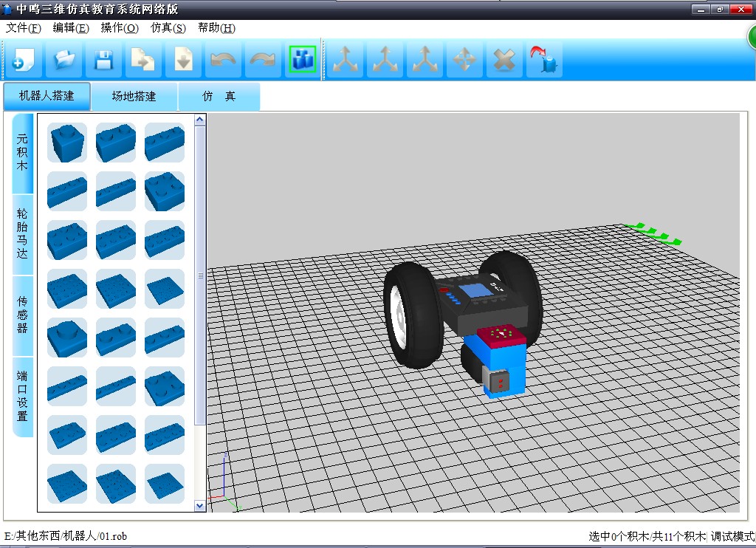Click the first of three axis-arrow icons

(x=346, y=60)
